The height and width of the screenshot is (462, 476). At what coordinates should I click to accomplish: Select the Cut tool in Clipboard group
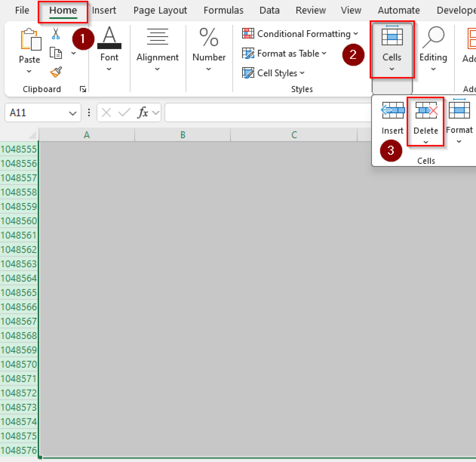[56, 35]
